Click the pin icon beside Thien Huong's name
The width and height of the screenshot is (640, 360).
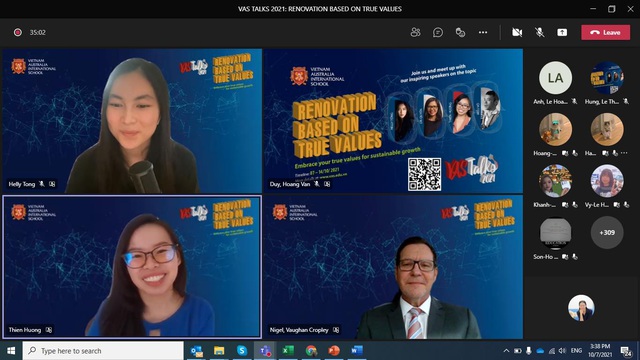(x=49, y=330)
